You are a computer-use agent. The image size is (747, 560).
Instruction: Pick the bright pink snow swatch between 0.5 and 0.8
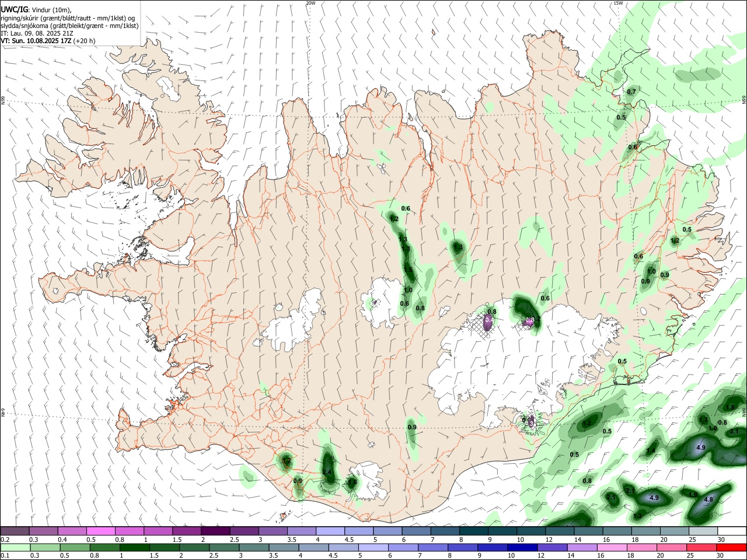(101, 531)
